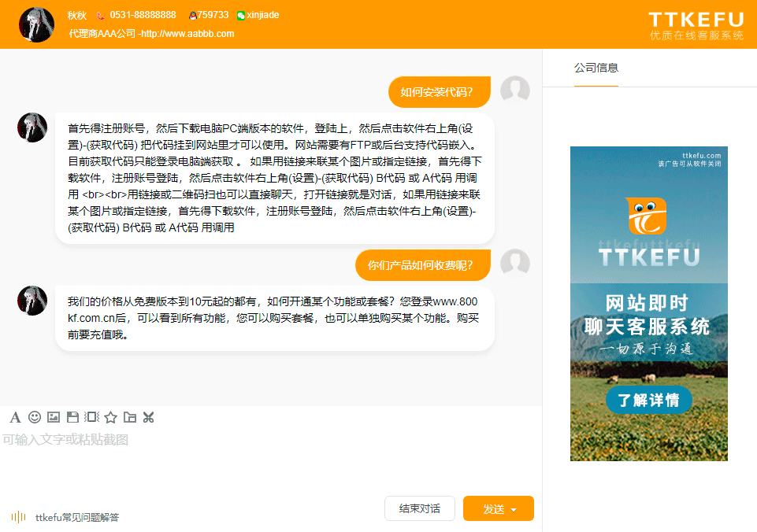Click the reply starting 首先得注册账号

[x=275, y=179]
